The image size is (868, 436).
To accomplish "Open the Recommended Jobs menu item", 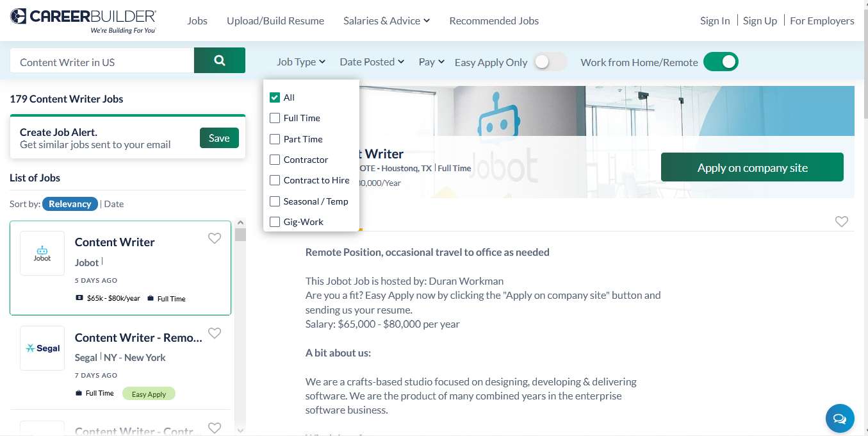I will (493, 20).
